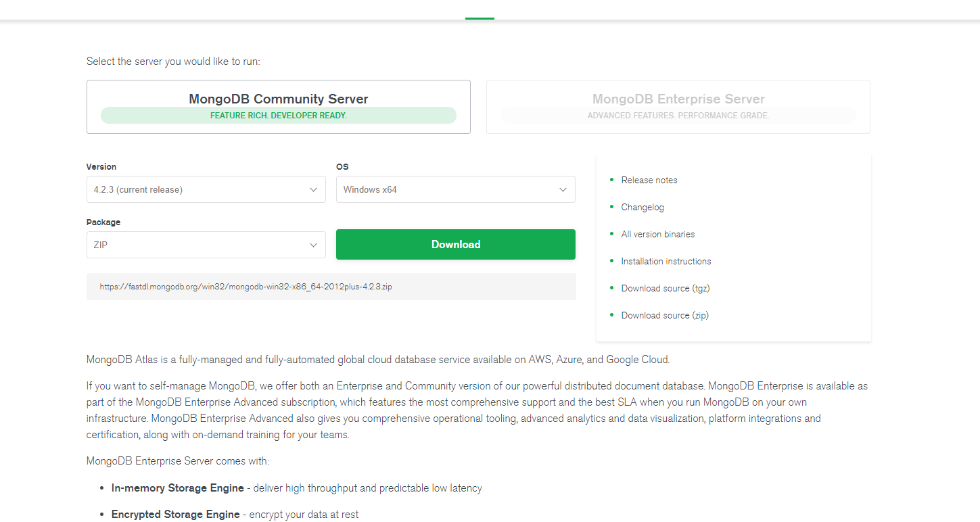Viewport: 980px width, 522px height.
Task: Open the Release notes link
Action: pos(649,181)
